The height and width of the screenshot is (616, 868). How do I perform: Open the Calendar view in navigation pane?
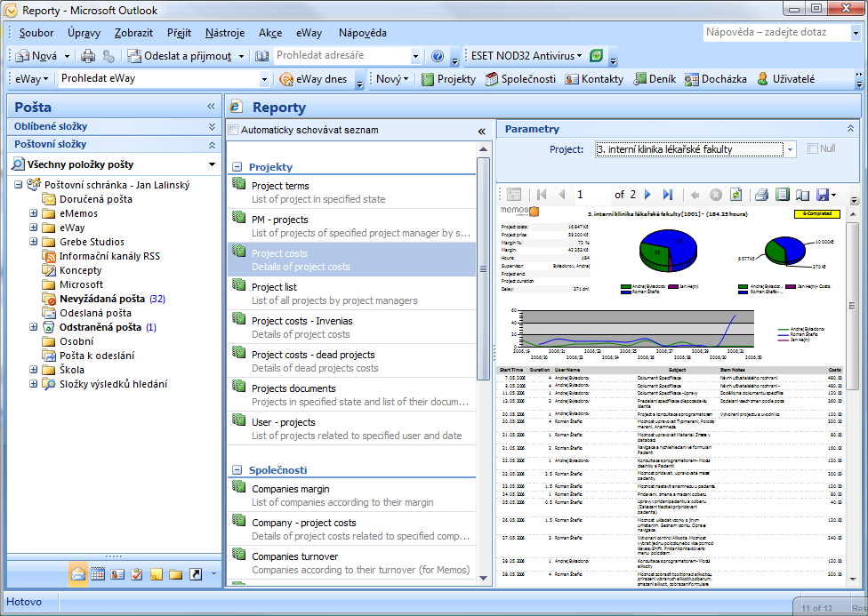98,575
